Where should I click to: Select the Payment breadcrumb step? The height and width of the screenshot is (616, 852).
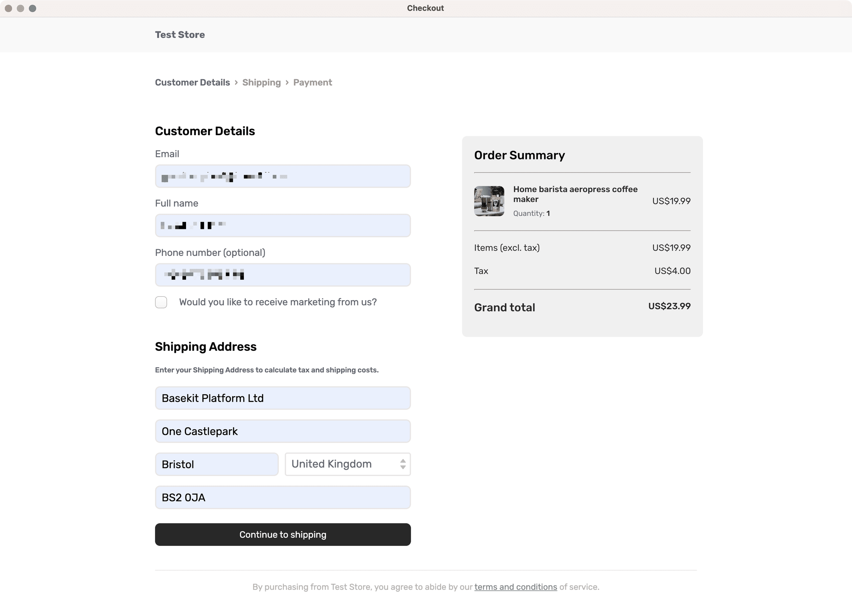coord(313,82)
